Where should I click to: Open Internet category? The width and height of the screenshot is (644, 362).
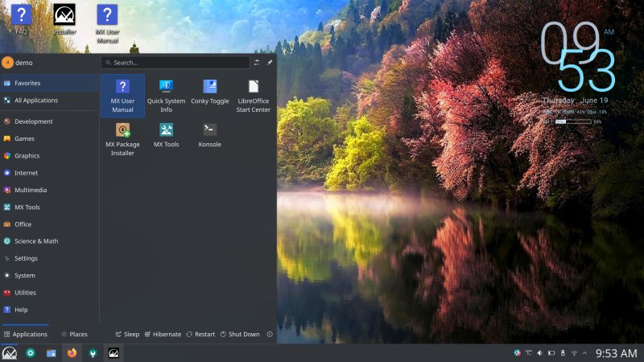tap(49, 173)
